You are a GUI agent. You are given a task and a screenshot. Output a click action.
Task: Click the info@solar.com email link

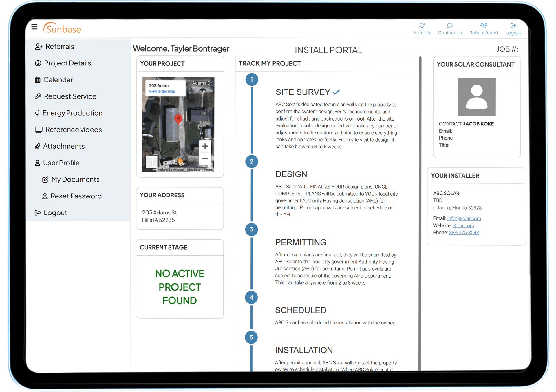tap(464, 218)
